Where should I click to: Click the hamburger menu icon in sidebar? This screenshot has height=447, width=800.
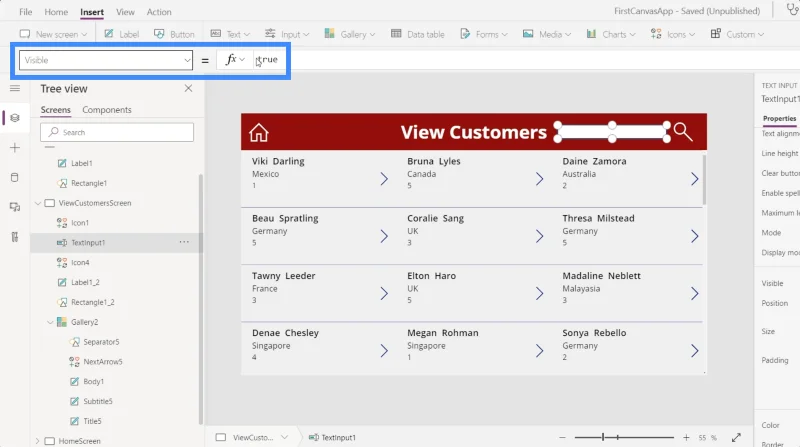click(15, 88)
